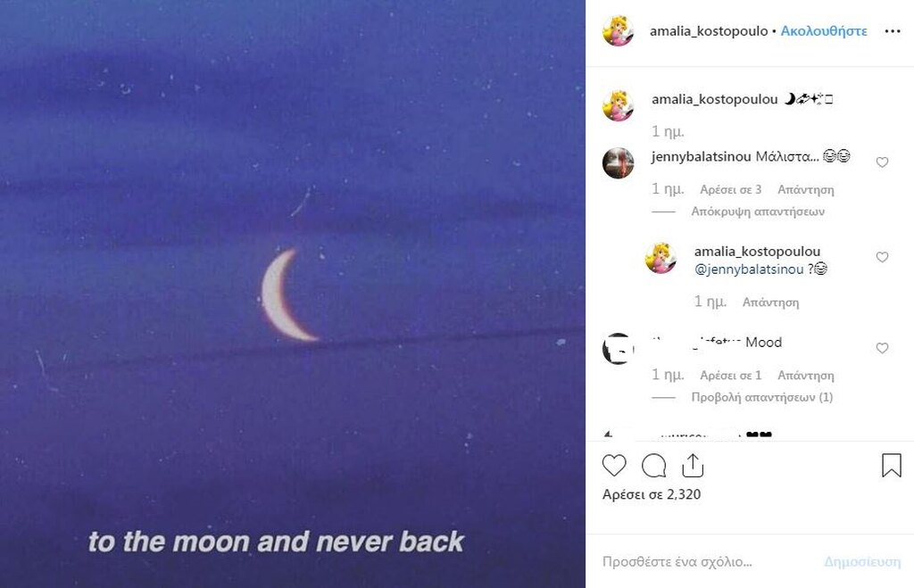Share the post using the share icon
The image size is (914, 588).
point(693,465)
